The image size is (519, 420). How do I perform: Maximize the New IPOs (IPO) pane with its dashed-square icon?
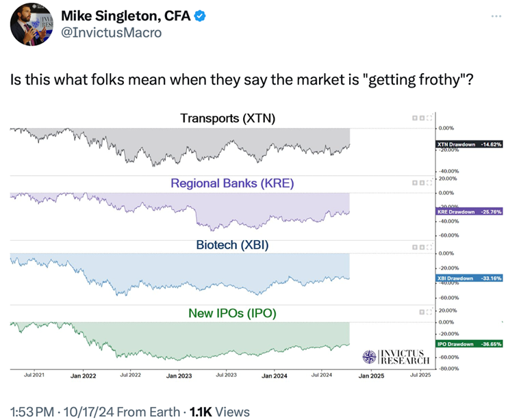click(431, 312)
